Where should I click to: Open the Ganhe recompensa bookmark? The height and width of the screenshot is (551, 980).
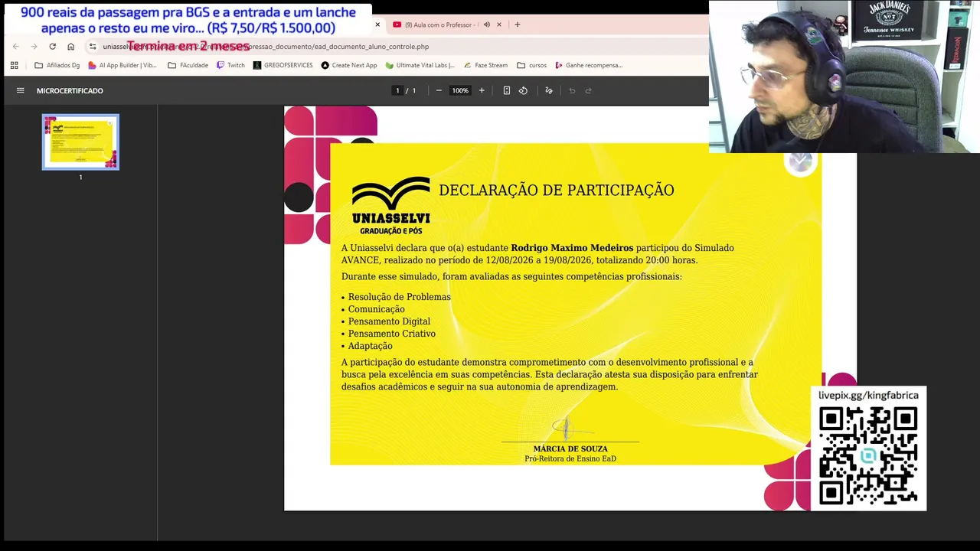tap(589, 65)
